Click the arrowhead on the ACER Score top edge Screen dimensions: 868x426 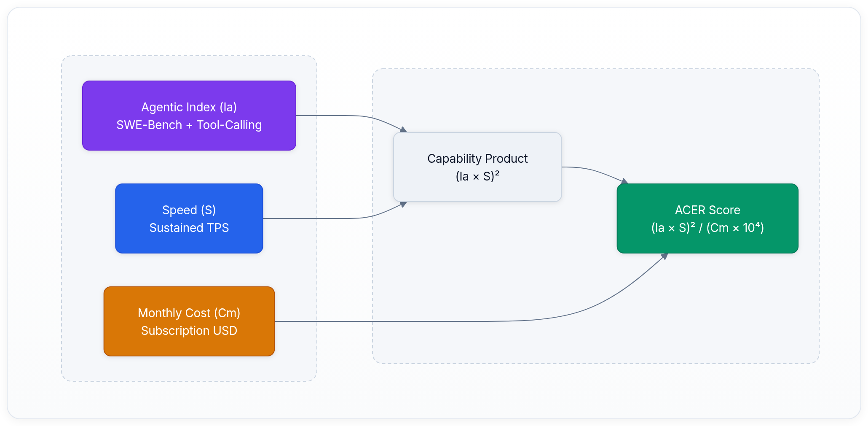point(624,181)
